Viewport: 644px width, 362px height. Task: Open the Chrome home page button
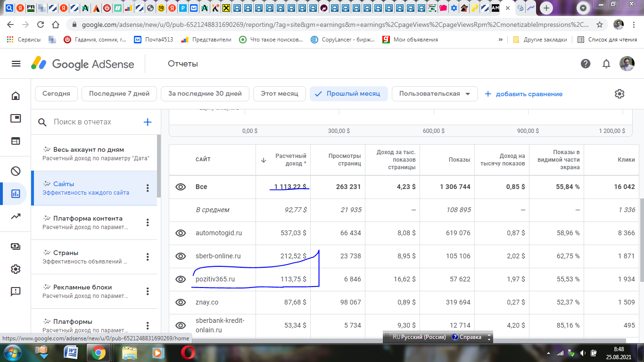(56, 25)
